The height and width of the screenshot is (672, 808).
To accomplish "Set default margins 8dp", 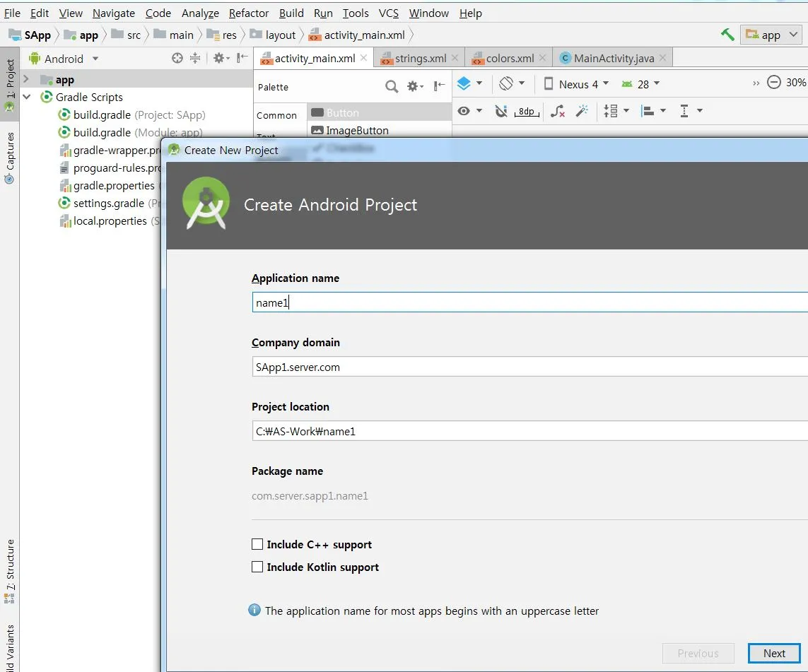I will click(527, 111).
